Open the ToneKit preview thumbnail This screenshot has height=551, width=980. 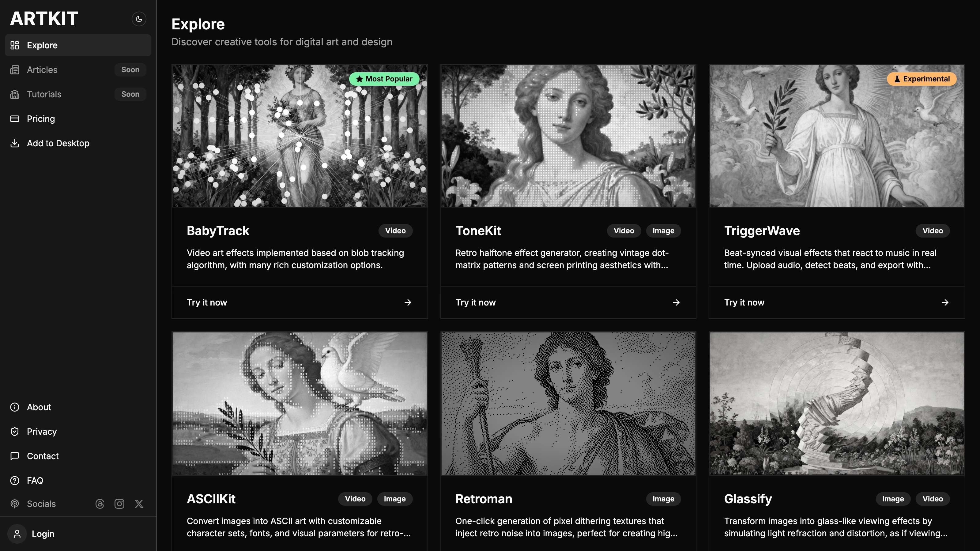(x=568, y=136)
